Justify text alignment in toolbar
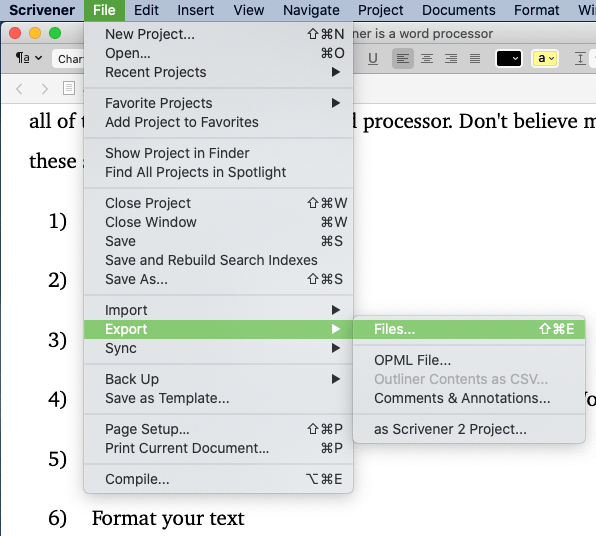 pos(475,59)
